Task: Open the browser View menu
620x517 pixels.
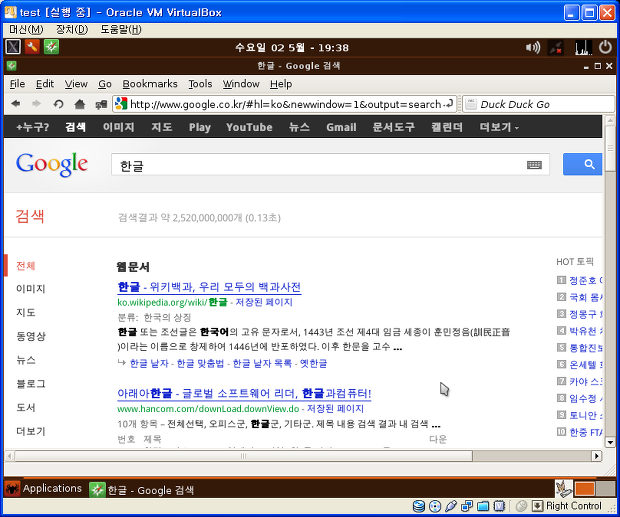Action: pyautogui.click(x=76, y=84)
